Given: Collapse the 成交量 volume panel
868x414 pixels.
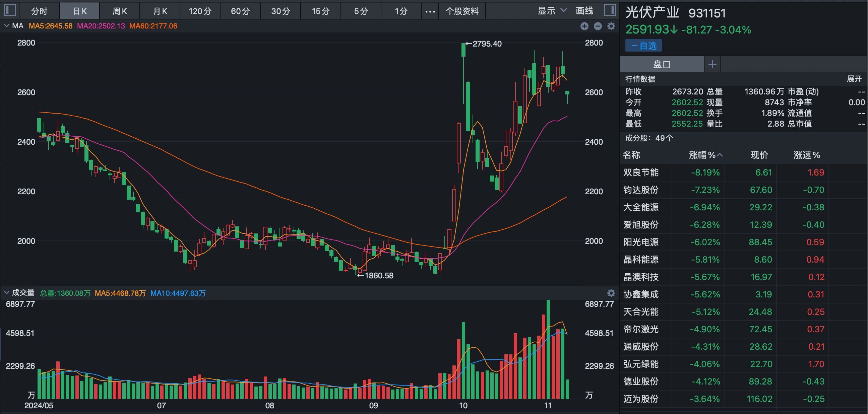Looking at the screenshot, I should pyautogui.click(x=7, y=293).
